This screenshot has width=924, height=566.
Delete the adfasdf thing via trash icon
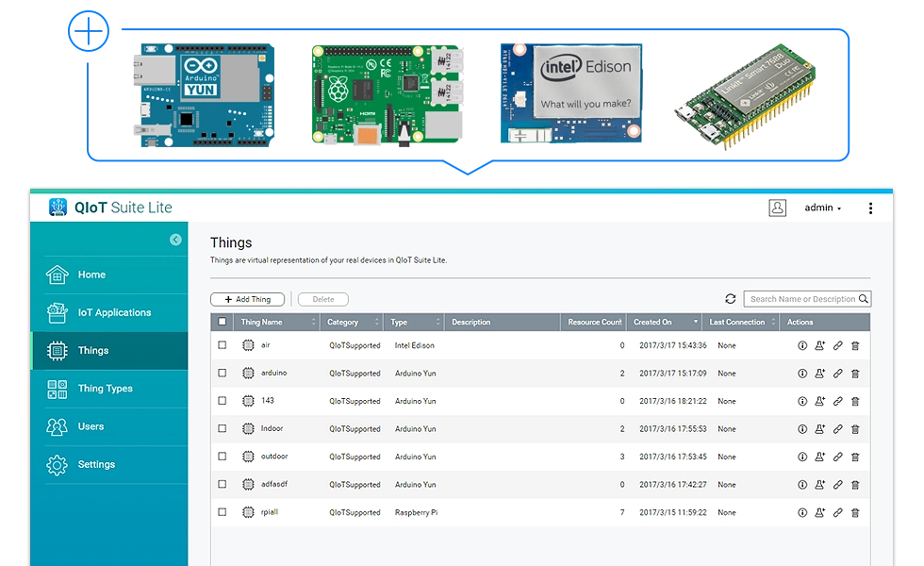(855, 485)
